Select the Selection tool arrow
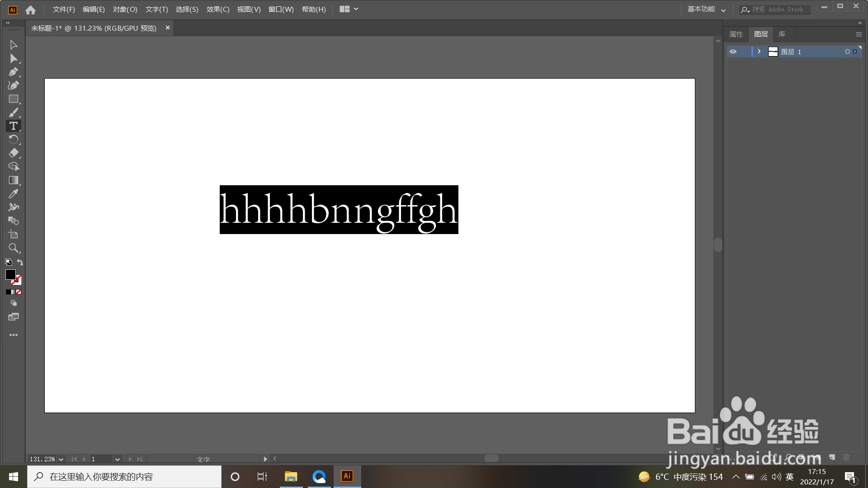 coord(14,45)
